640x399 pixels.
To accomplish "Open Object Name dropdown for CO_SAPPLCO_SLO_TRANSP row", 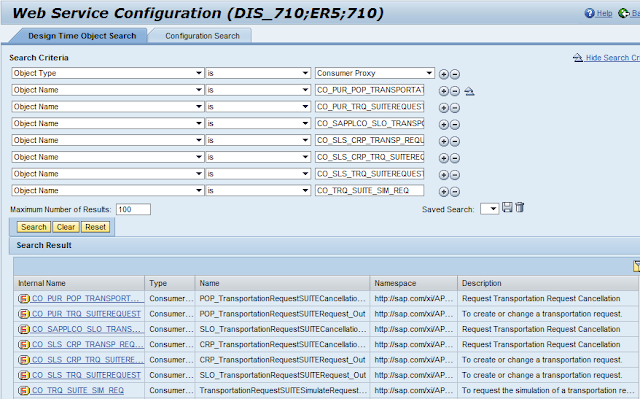I will (x=199, y=123).
